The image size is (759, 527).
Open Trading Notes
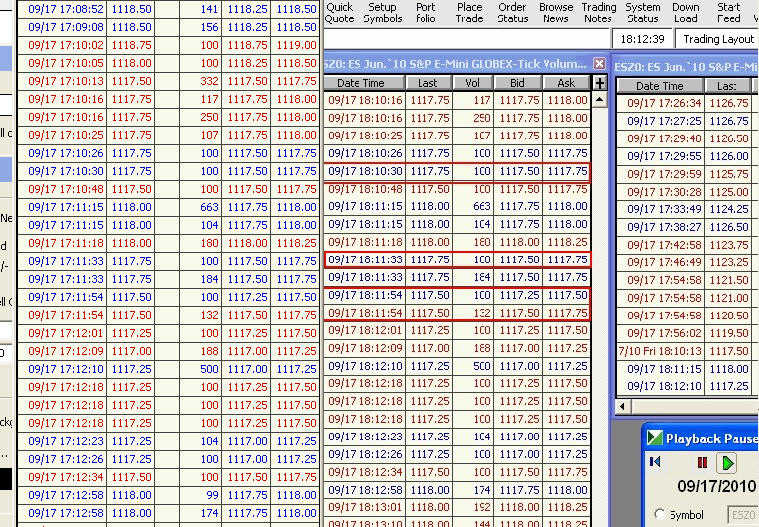599,12
